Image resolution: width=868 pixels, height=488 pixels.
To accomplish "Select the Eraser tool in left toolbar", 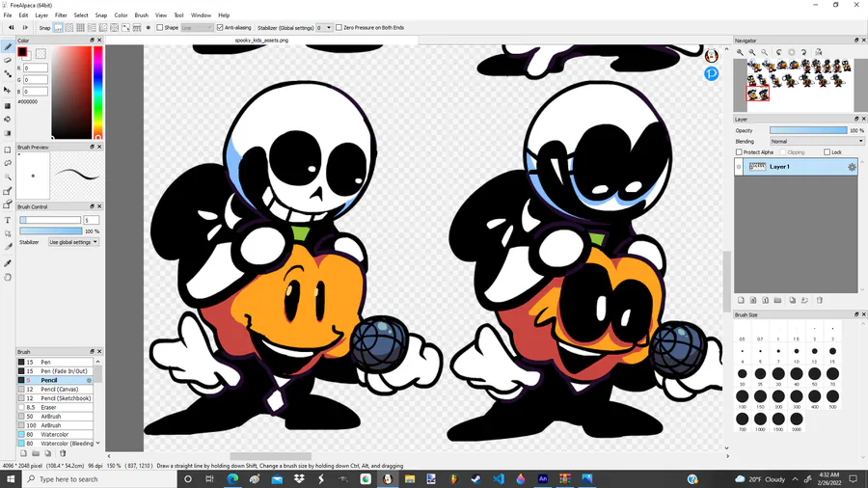I will (x=8, y=61).
